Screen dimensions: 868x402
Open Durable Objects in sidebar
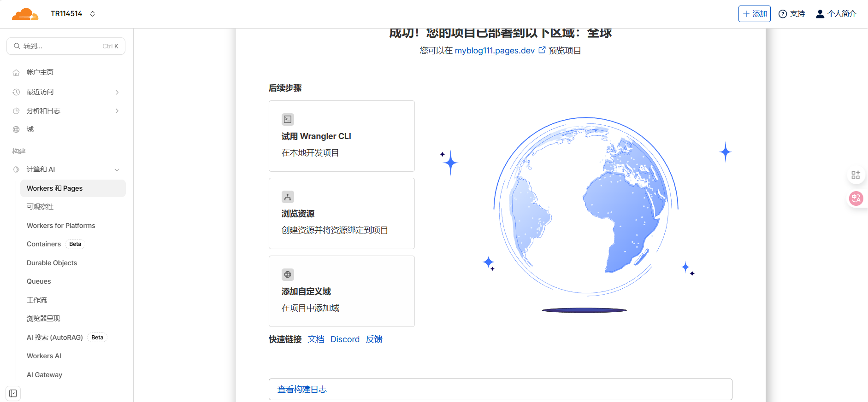52,263
